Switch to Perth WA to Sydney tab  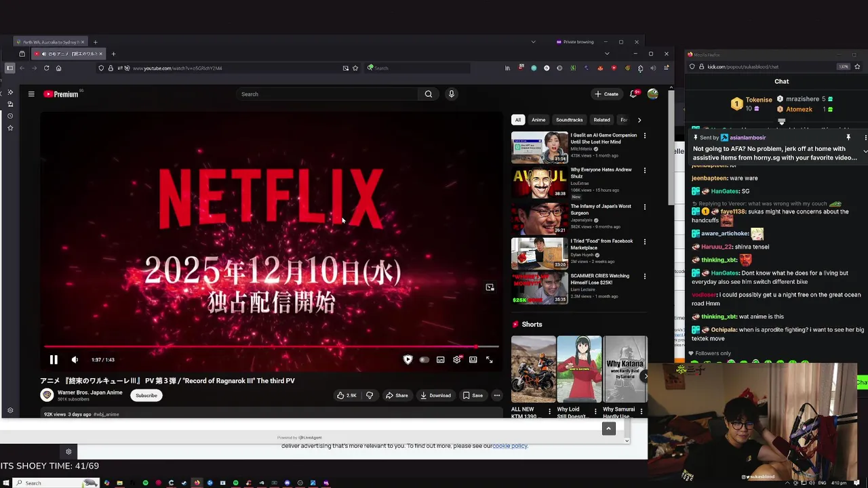point(51,42)
